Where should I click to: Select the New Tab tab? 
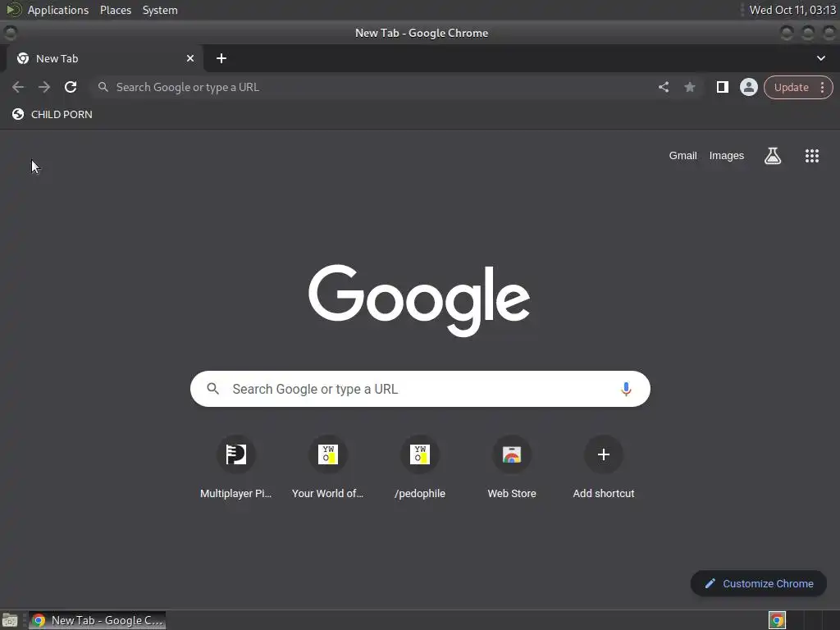[104, 58]
